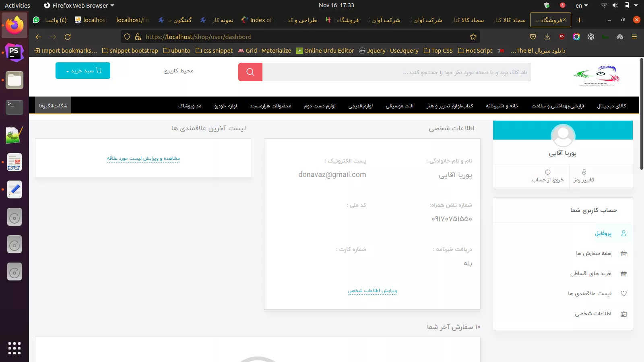Open Firefox hamburger application menu
This screenshot has height=362, width=644.
634,37
